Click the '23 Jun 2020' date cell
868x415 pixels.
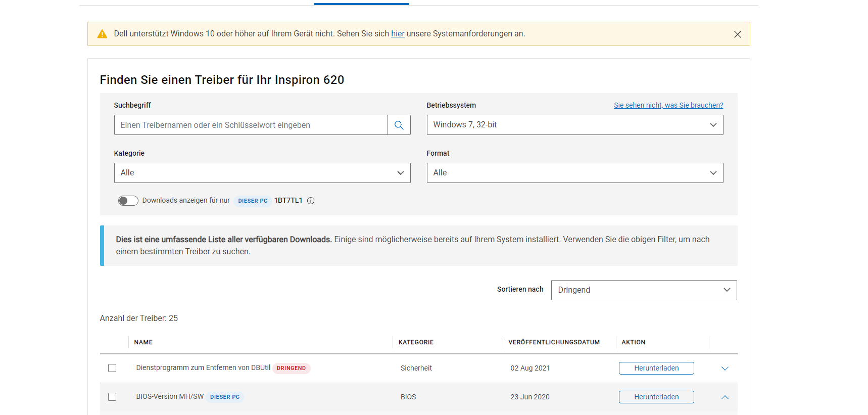[530, 397]
